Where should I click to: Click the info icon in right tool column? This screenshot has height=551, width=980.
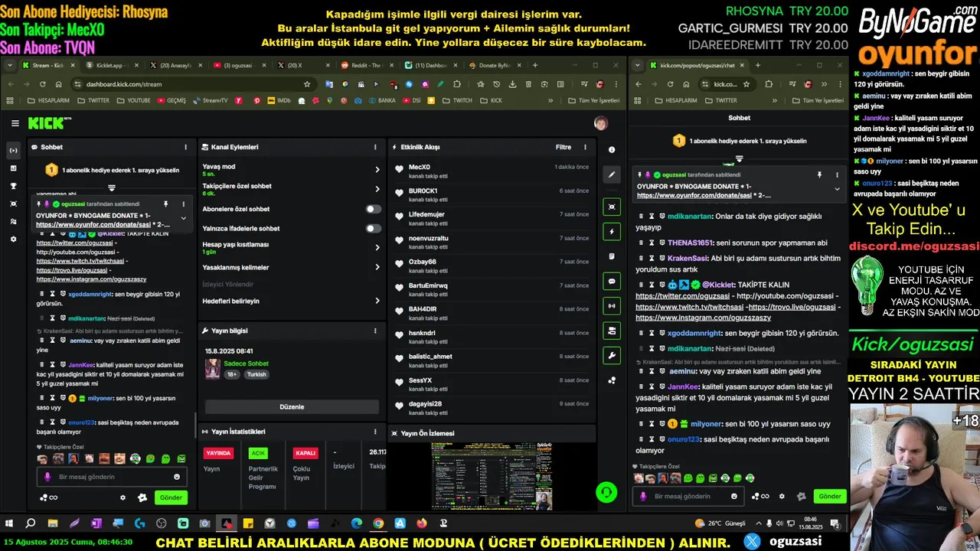(x=612, y=150)
